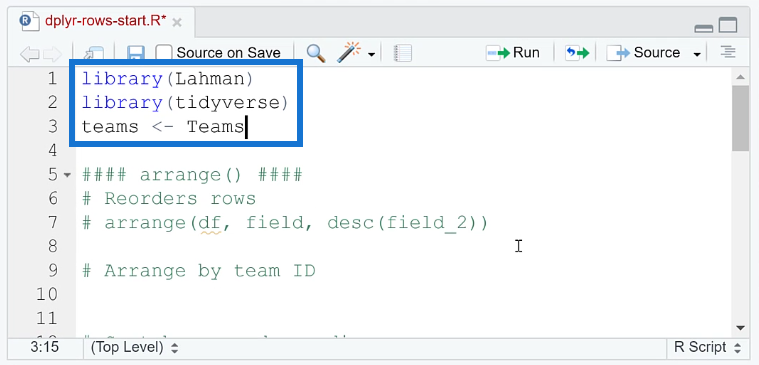This screenshot has height=365, width=759.
Task: Click the vertical scrollbar thumb
Action: 740,119
